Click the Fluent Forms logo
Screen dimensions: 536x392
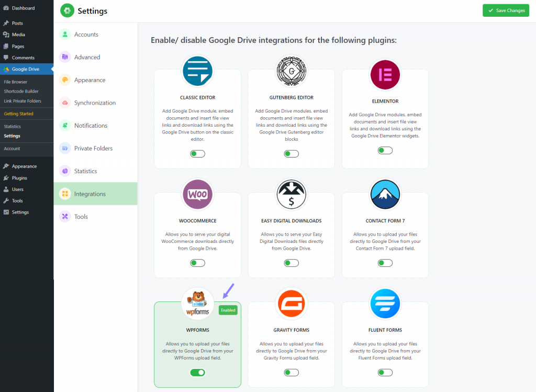[385, 304]
